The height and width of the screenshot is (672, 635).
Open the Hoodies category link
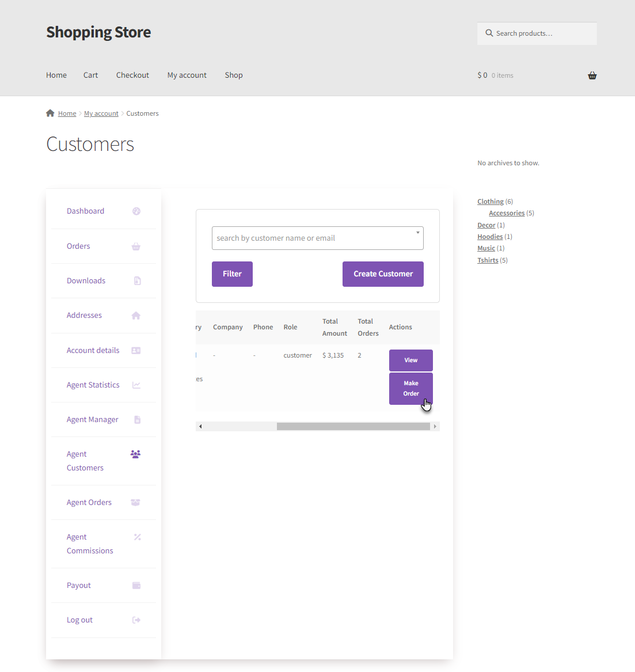(x=490, y=237)
